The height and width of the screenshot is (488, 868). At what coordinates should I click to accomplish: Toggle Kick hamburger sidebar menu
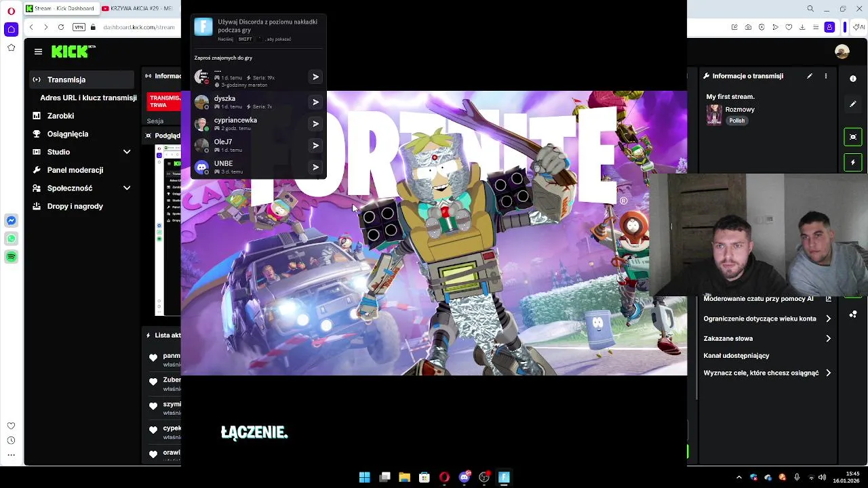(38, 52)
